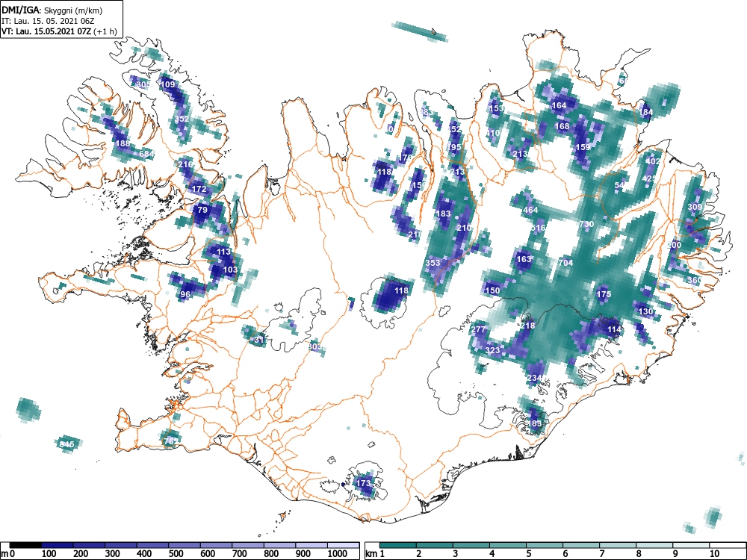Viewport: 747px width, 560px height.
Task: Click the visibility value '130'
Action: [645, 311]
